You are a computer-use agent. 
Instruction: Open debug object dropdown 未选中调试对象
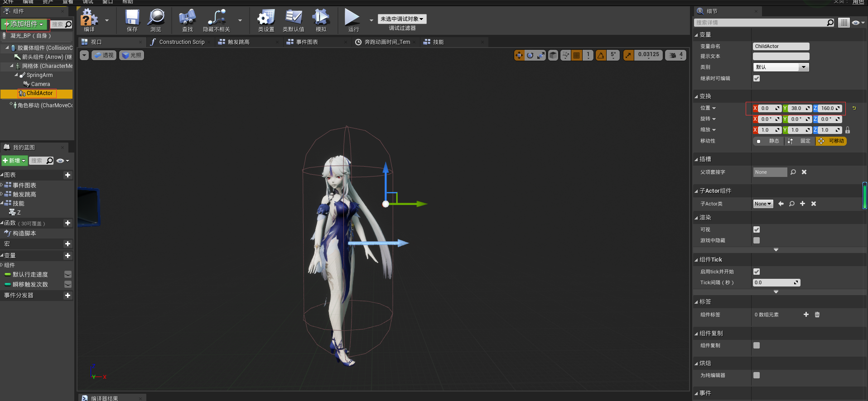[402, 19]
